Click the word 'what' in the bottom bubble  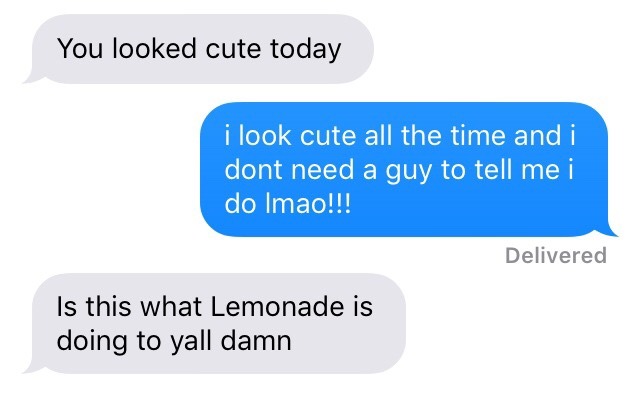pyautogui.click(x=171, y=306)
